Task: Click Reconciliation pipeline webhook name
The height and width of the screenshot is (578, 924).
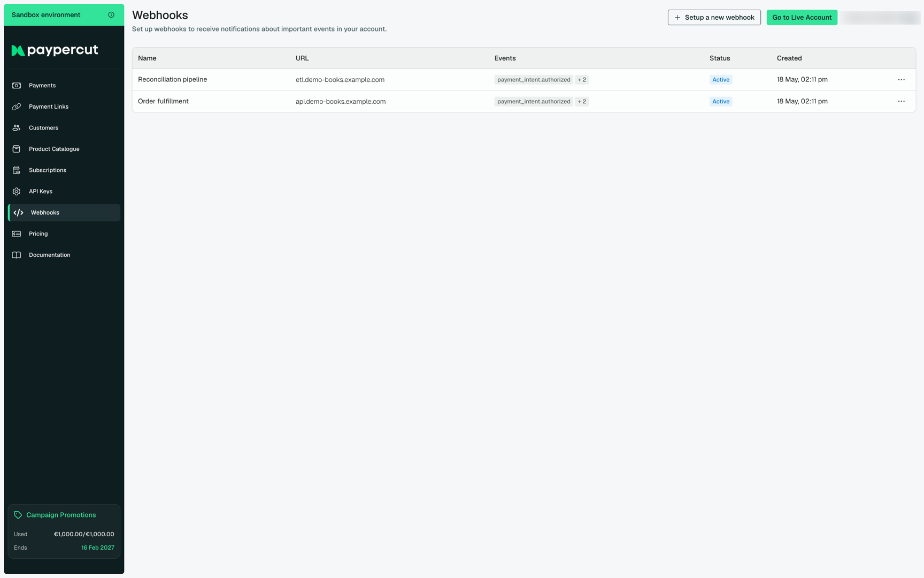Action: pos(172,80)
